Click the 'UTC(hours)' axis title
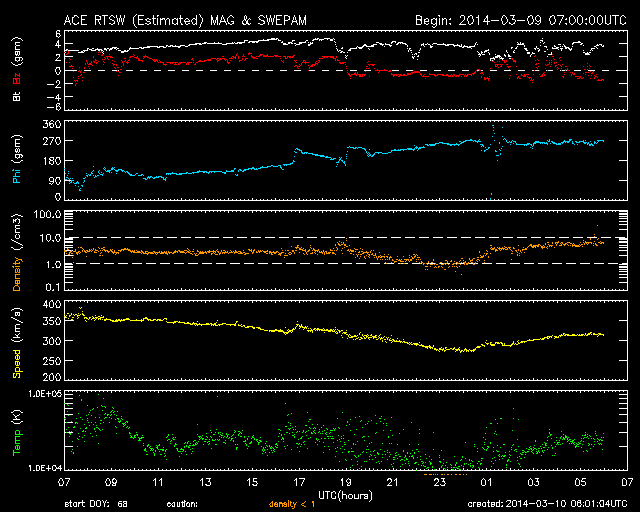Screen dimensions: 640x512 pos(345,496)
